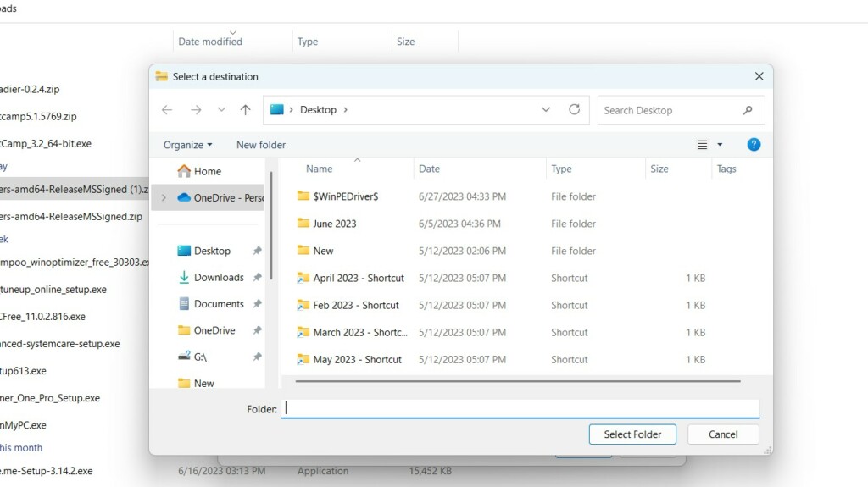Open the Organize menu

click(187, 145)
